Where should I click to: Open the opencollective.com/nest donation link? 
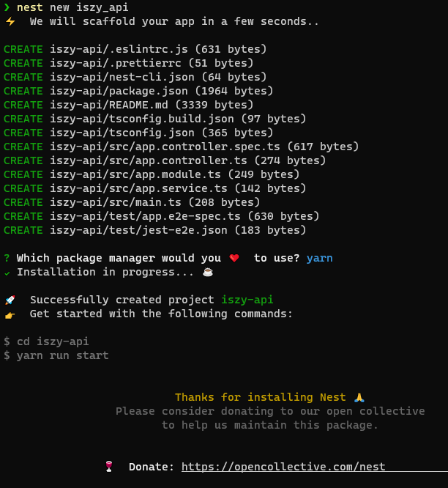click(x=283, y=467)
